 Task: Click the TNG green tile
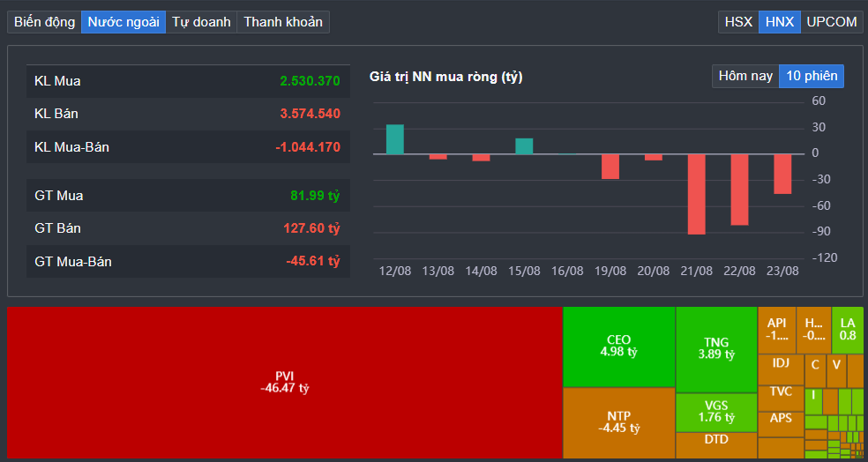(716, 348)
